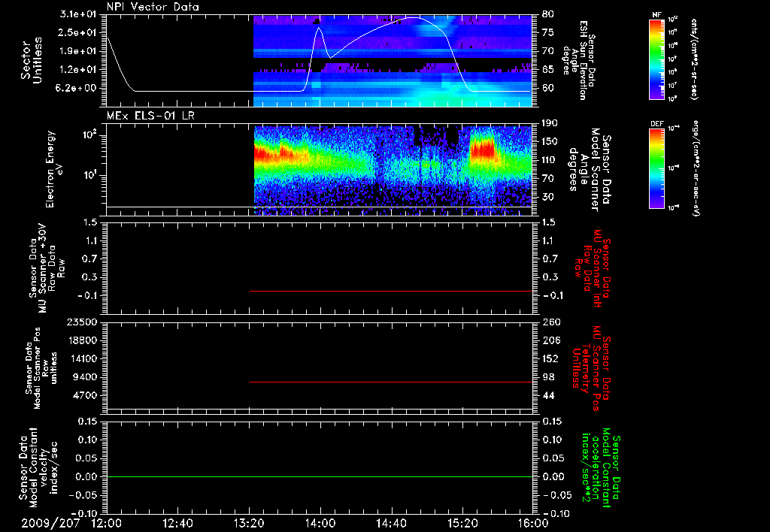Click the 15:20 time tick label

point(462,523)
